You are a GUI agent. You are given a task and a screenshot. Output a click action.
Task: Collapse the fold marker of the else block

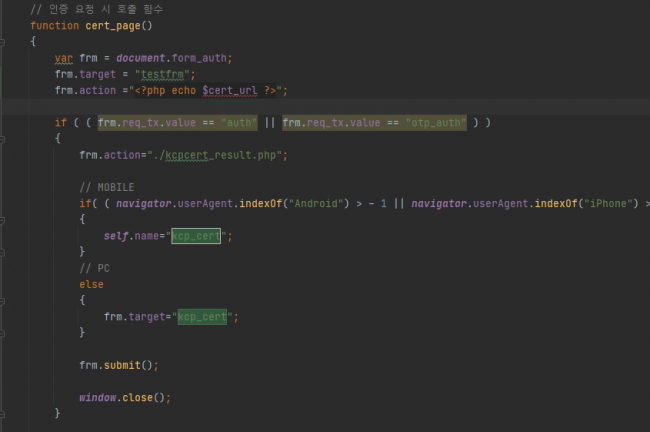coord(2,301)
